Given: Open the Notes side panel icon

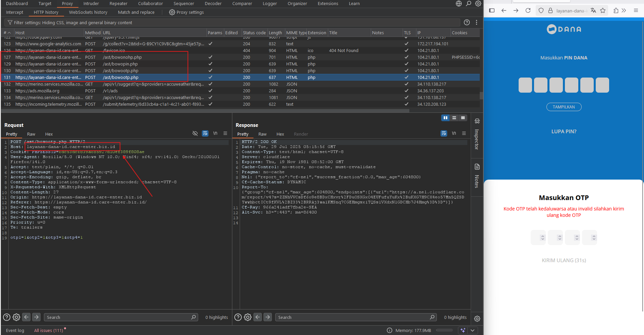Looking at the screenshot, I should pyautogui.click(x=477, y=167).
